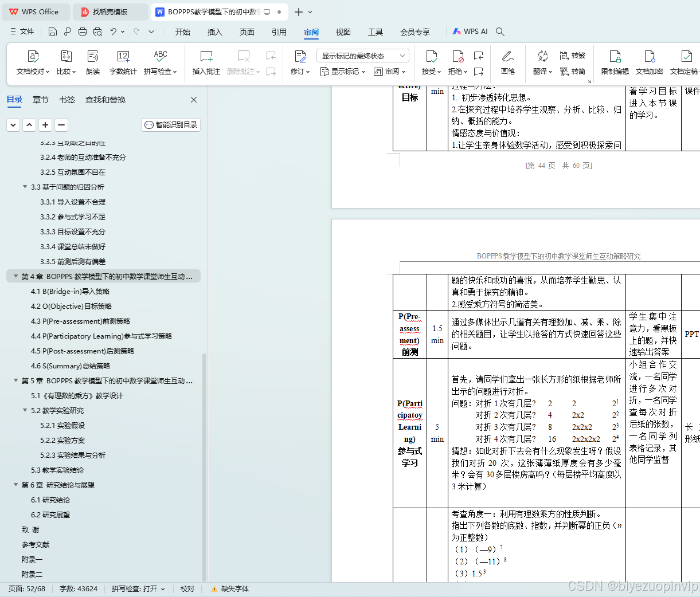The image size is (700, 597).
Task: Go to previous change icon
Action: pyautogui.click(x=478, y=56)
